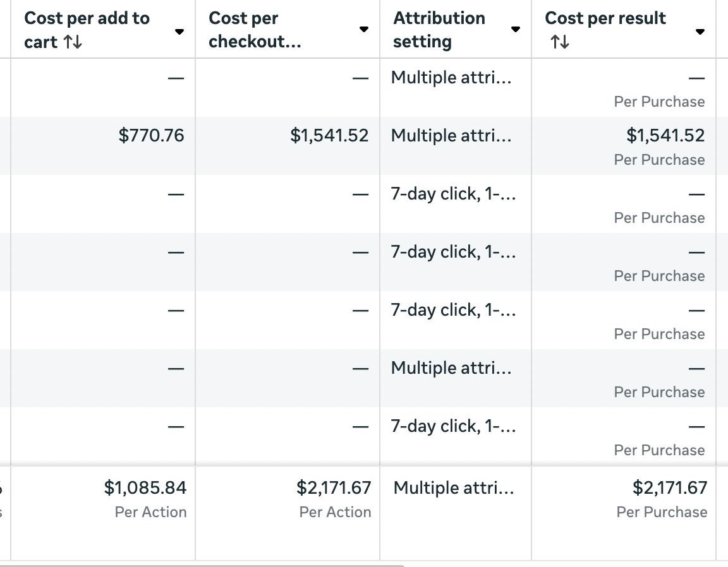Viewport: 728px width, 567px height.
Task: Select $1,541.52 in Cost per result column
Action: 665,135
